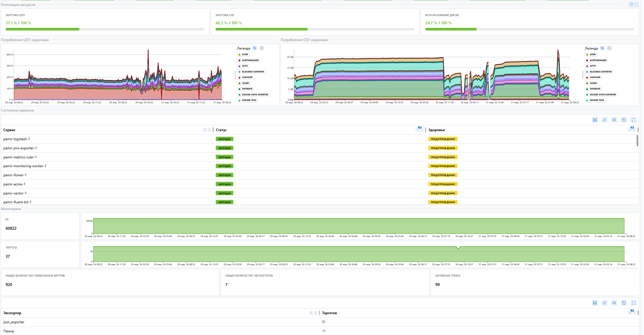Click json_exporter targets count 51
The height and width of the screenshot is (335, 644).
click(x=324, y=322)
